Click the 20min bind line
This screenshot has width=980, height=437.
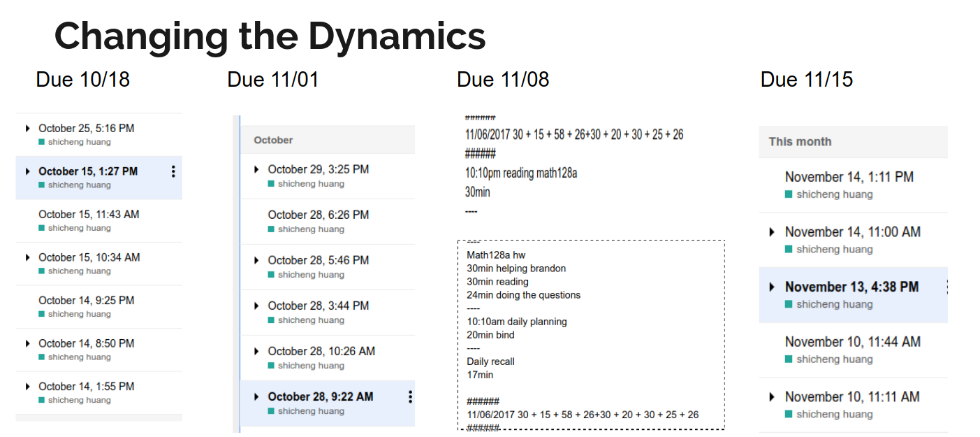tap(490, 335)
